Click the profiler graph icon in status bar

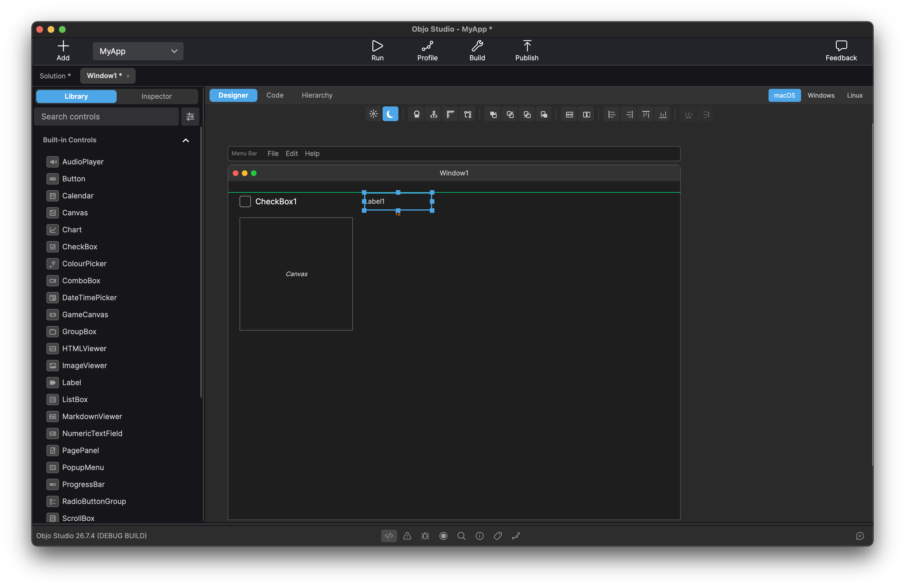pyautogui.click(x=516, y=536)
